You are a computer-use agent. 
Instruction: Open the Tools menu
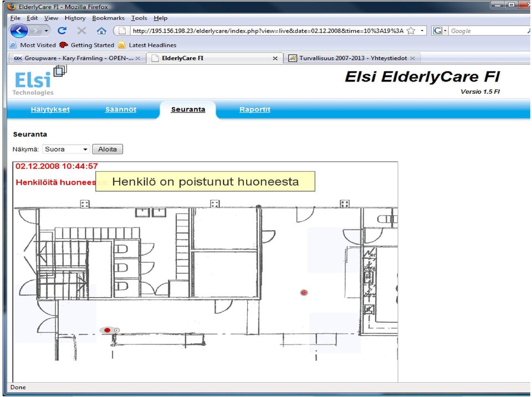(x=139, y=18)
